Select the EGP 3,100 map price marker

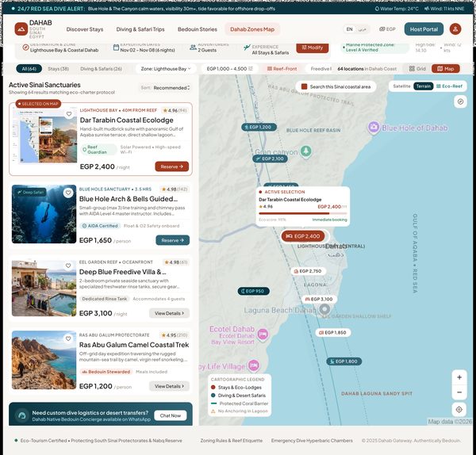(x=320, y=299)
